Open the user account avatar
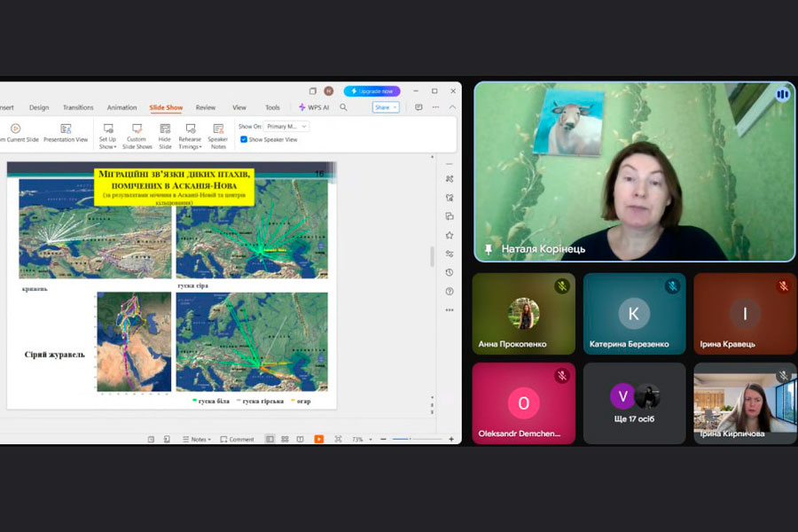This screenshot has height=532, width=798. click(x=329, y=91)
